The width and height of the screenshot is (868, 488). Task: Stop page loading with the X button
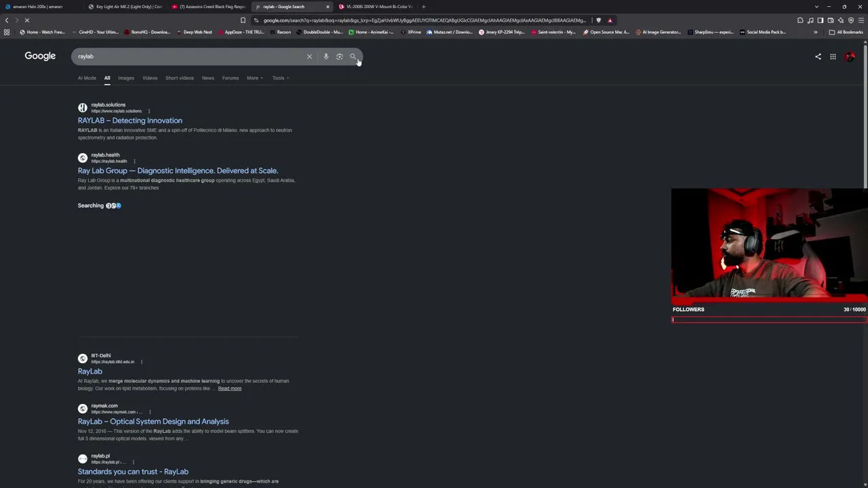tap(27, 20)
